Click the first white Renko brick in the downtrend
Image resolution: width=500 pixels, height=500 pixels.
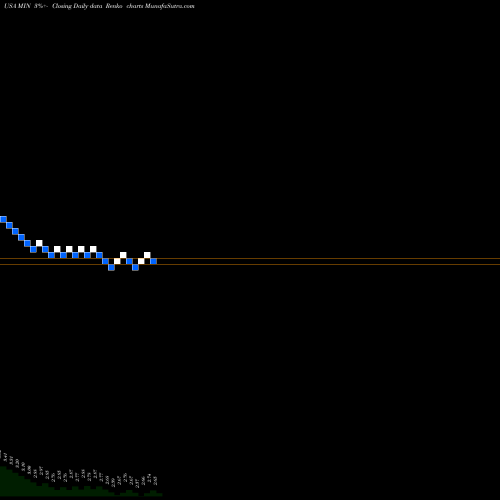pos(39,243)
